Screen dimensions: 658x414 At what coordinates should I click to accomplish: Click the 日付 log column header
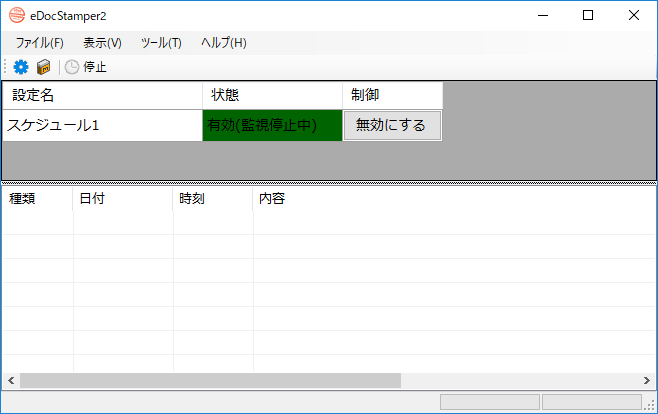coord(123,198)
